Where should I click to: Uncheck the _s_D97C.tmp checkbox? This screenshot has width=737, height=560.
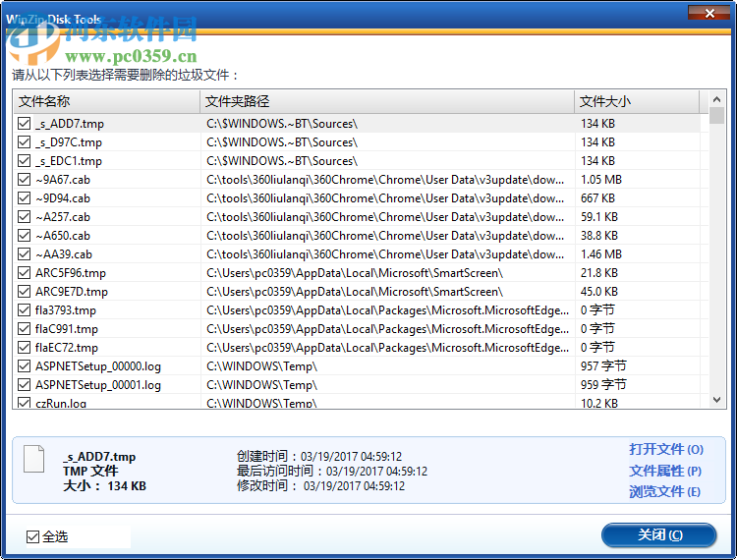tap(24, 141)
